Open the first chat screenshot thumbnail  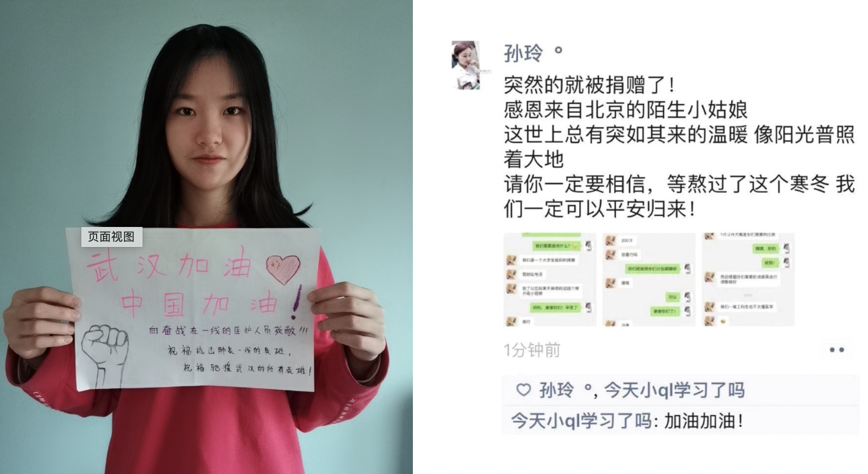click(550, 279)
